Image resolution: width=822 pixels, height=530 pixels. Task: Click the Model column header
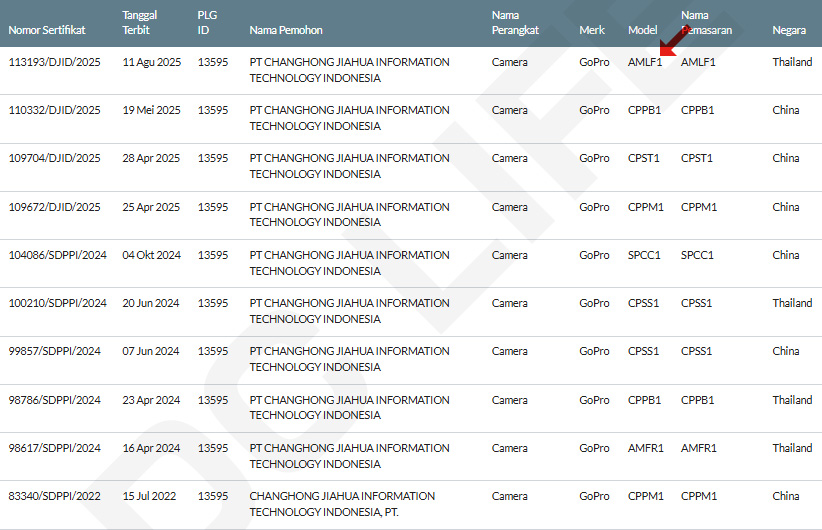(x=643, y=30)
